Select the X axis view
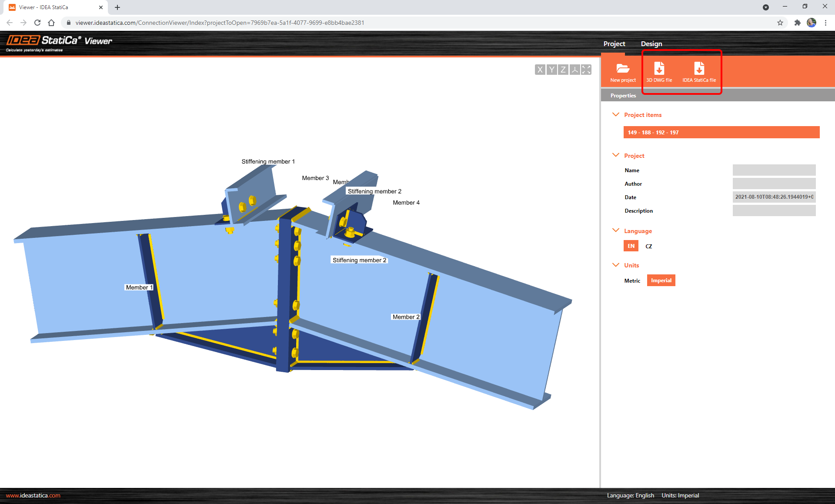The image size is (835, 504). [x=540, y=69]
